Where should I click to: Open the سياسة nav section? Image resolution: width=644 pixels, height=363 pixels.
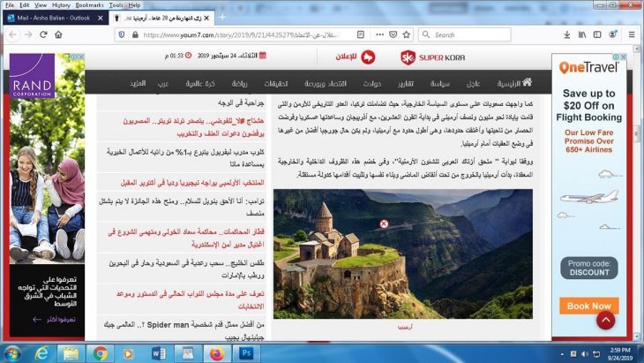pyautogui.click(x=440, y=83)
